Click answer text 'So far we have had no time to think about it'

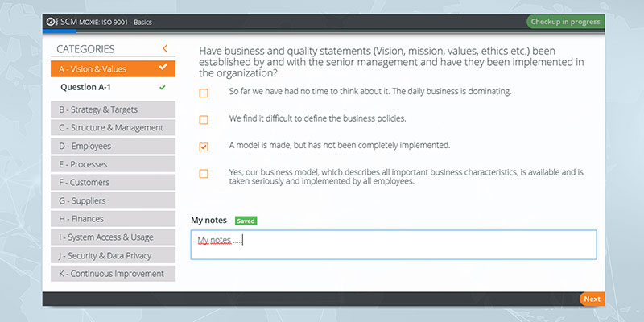tap(370, 91)
